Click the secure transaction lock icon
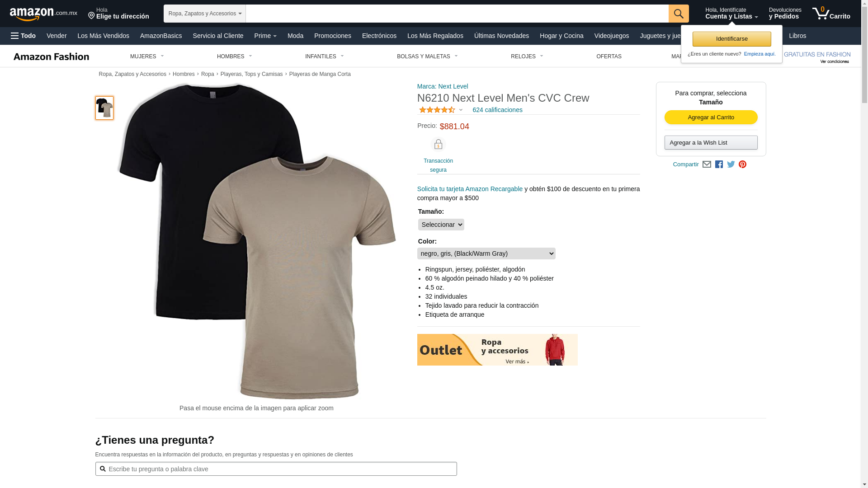This screenshot has width=868, height=488. coord(438,145)
